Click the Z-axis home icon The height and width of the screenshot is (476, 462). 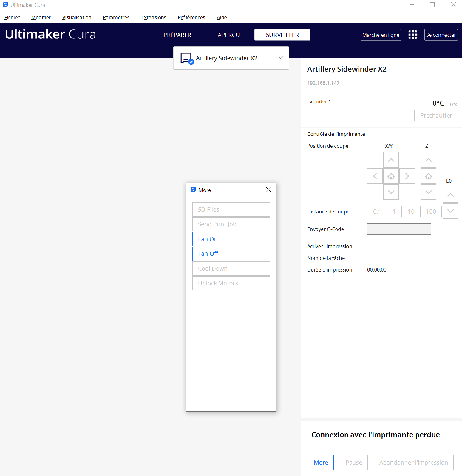429,176
